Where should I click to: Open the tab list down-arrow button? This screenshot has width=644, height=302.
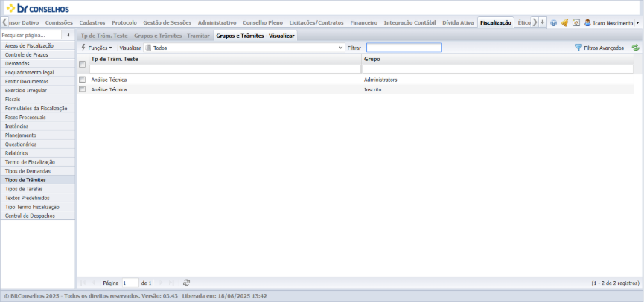coord(543,22)
